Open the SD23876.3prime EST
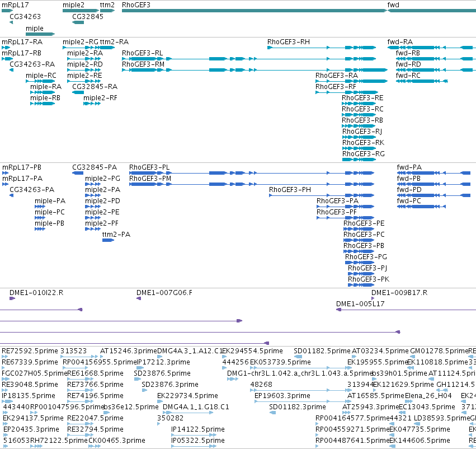The image size is (476, 449). pyautogui.click(x=144, y=390)
